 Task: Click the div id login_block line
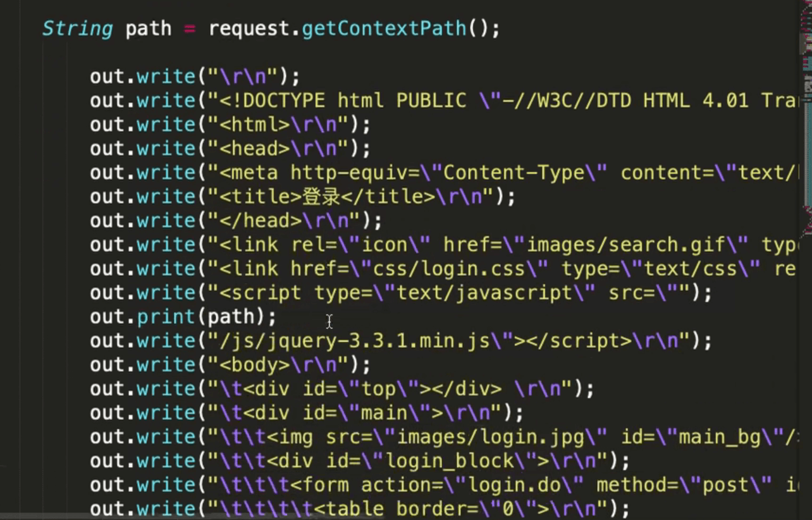click(x=360, y=461)
